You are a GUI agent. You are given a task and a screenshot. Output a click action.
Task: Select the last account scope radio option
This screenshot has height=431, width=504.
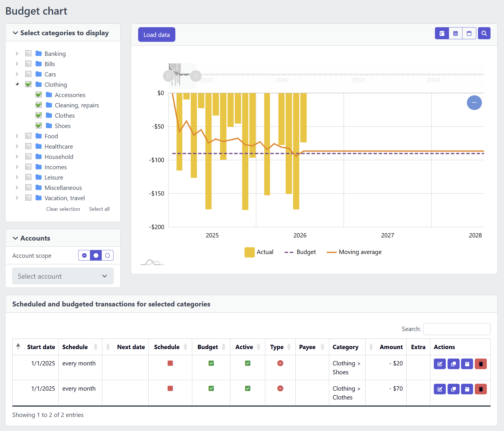click(107, 255)
